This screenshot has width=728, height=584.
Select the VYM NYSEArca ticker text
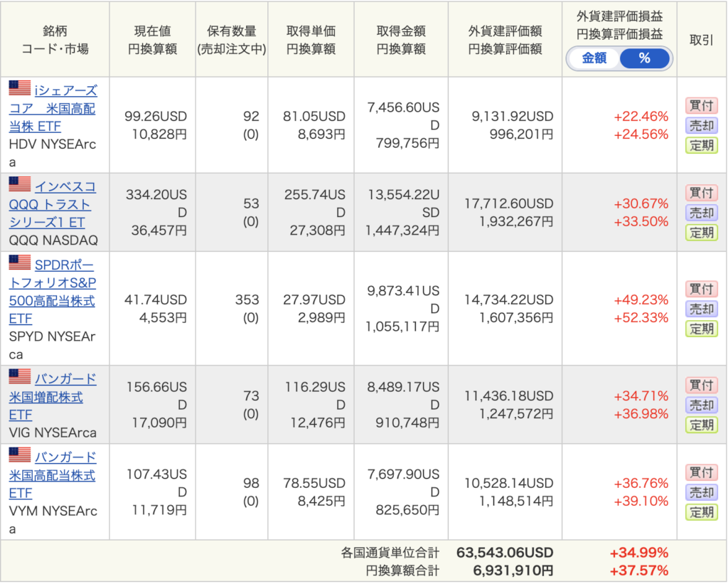pos(53,520)
